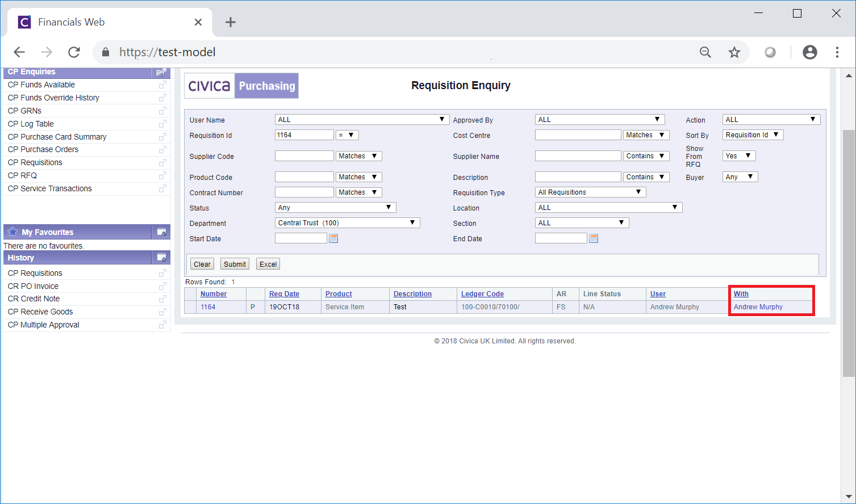The height and width of the screenshot is (504, 856).
Task: Click the browser reload page icon
Action: click(x=74, y=52)
